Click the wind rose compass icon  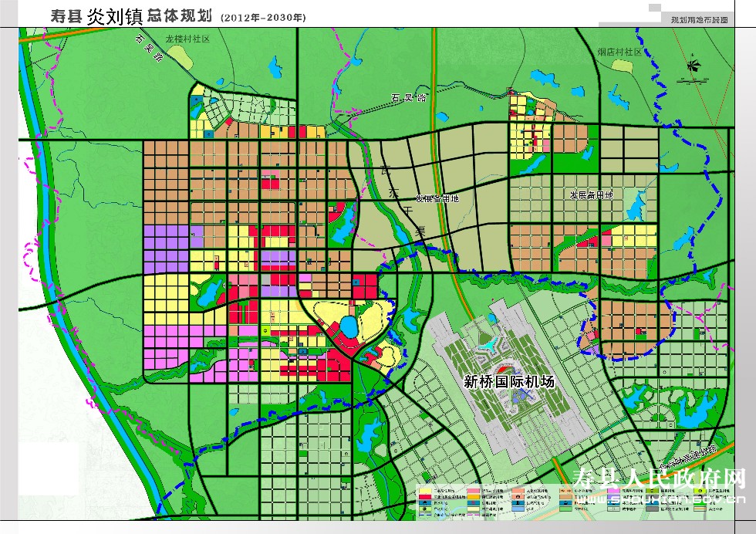point(692,66)
